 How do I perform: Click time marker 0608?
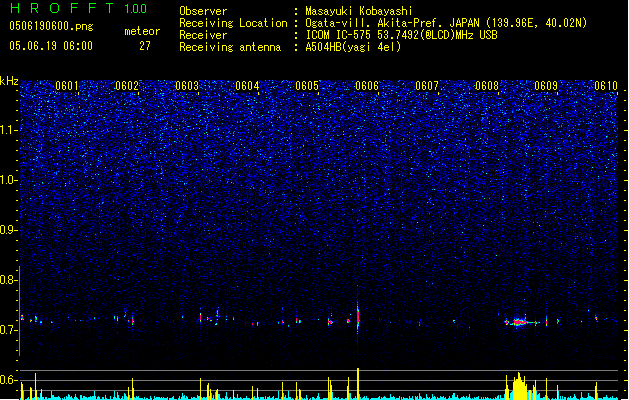(x=487, y=86)
